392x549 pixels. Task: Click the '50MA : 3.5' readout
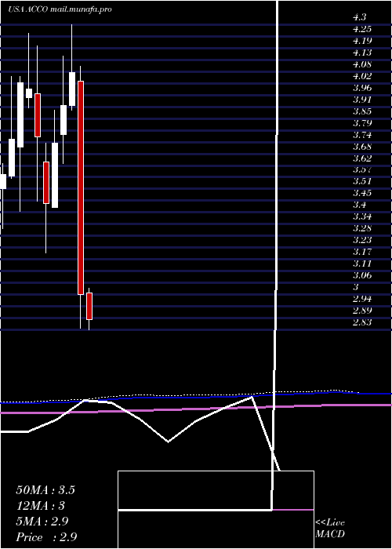click(45, 490)
